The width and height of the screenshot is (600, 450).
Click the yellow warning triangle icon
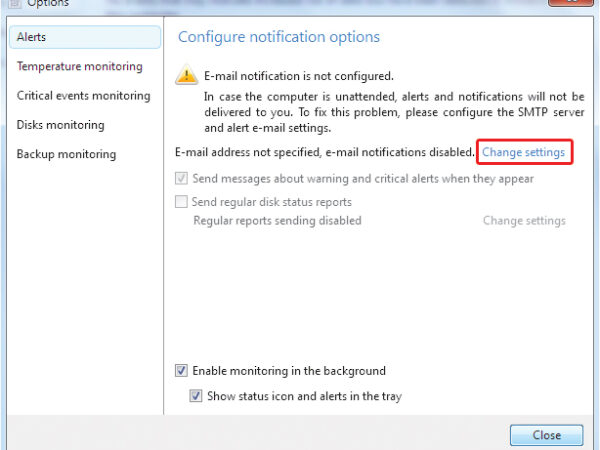tap(187, 76)
